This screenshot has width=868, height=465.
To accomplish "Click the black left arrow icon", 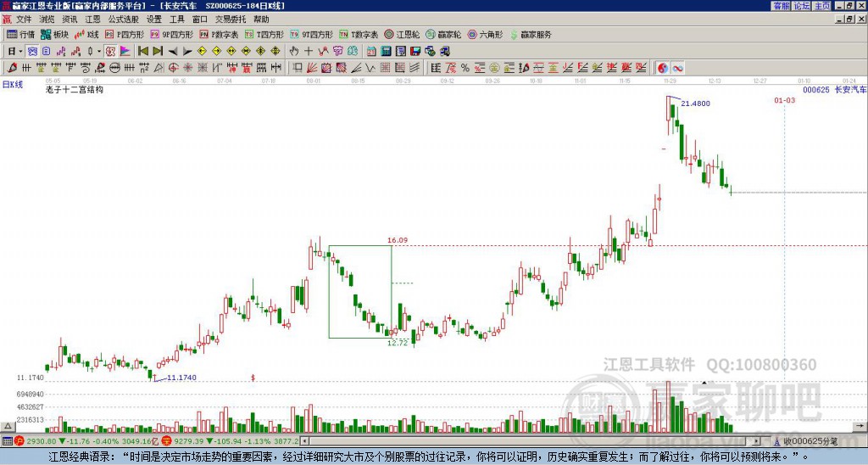I will (173, 52).
